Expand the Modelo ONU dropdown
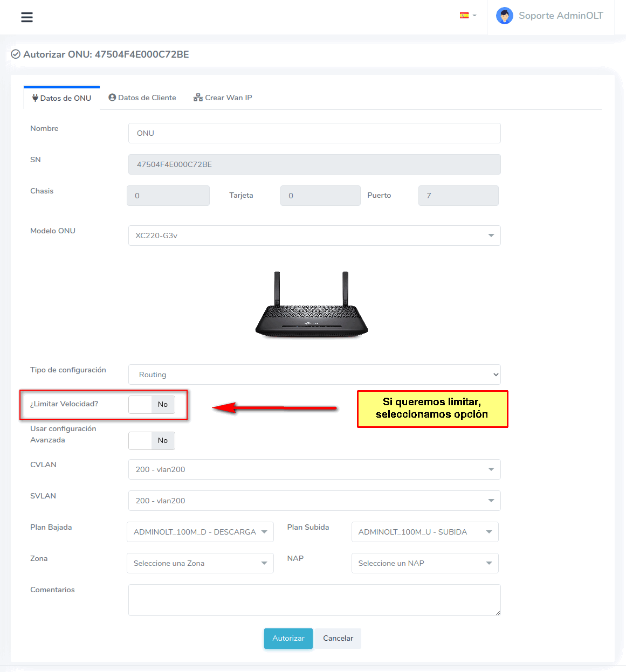 tap(314, 235)
